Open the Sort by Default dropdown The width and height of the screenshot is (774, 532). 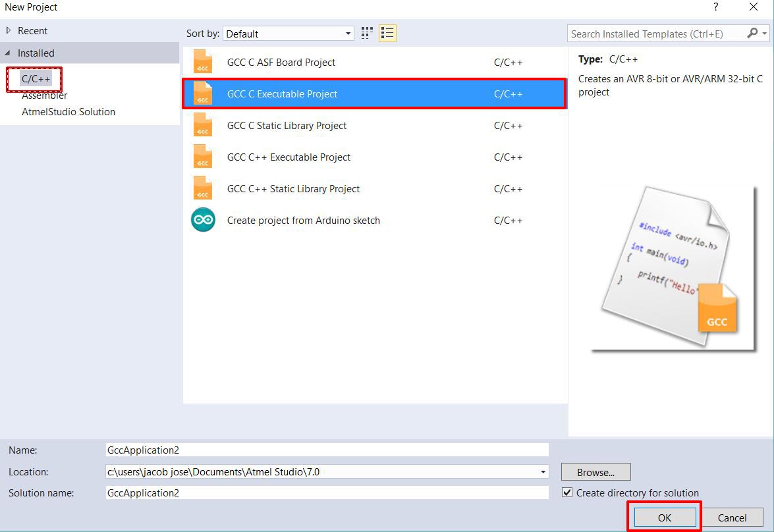(289, 34)
